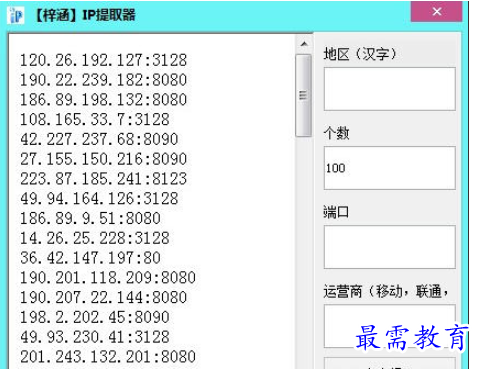
Task: Select line 49.93.230.41:3128
Action: [95, 337]
